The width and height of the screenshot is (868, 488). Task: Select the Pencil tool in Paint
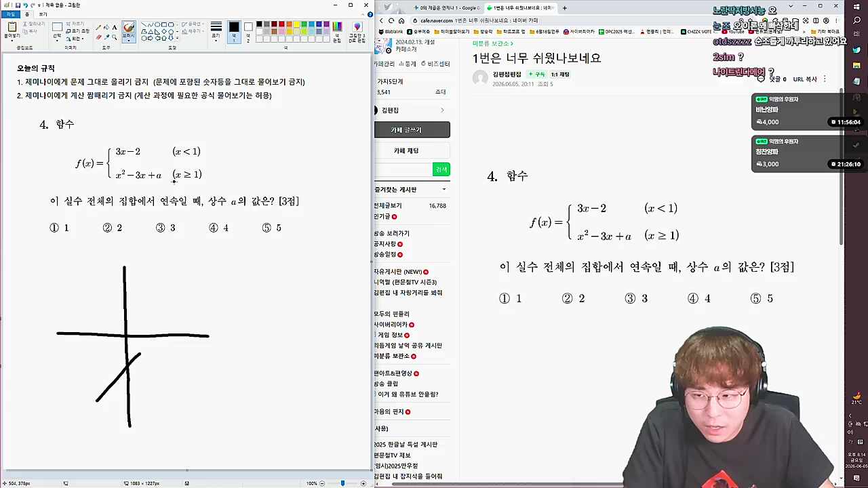click(x=98, y=28)
